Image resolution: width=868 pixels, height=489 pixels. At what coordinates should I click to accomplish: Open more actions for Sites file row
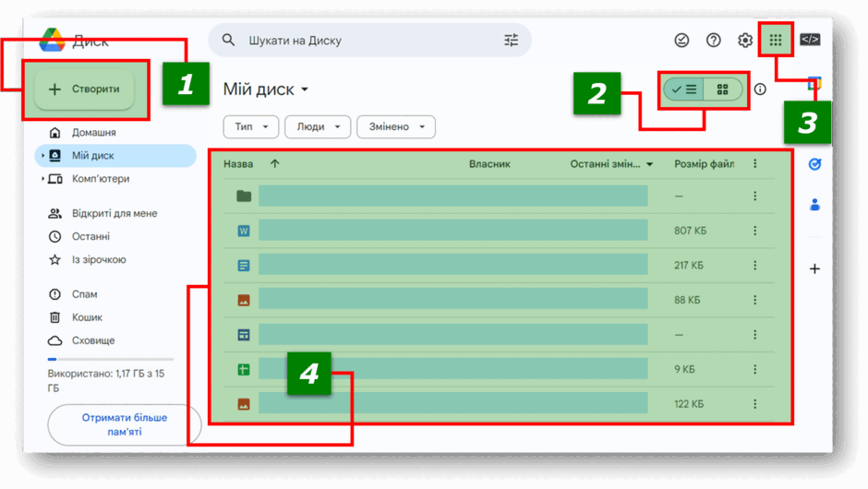[x=754, y=335]
